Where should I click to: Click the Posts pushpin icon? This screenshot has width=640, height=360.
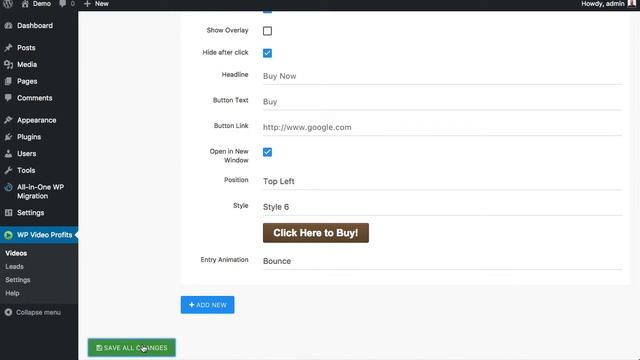click(x=8, y=48)
